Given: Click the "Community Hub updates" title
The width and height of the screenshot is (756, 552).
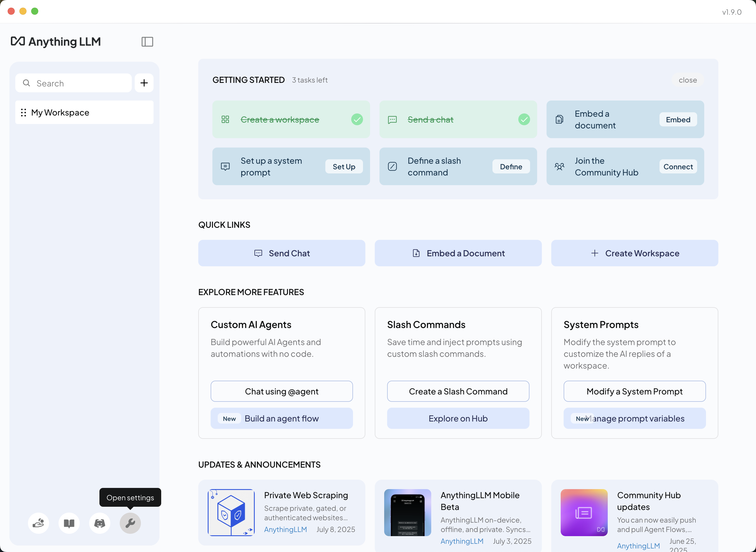Looking at the screenshot, I should click(649, 501).
